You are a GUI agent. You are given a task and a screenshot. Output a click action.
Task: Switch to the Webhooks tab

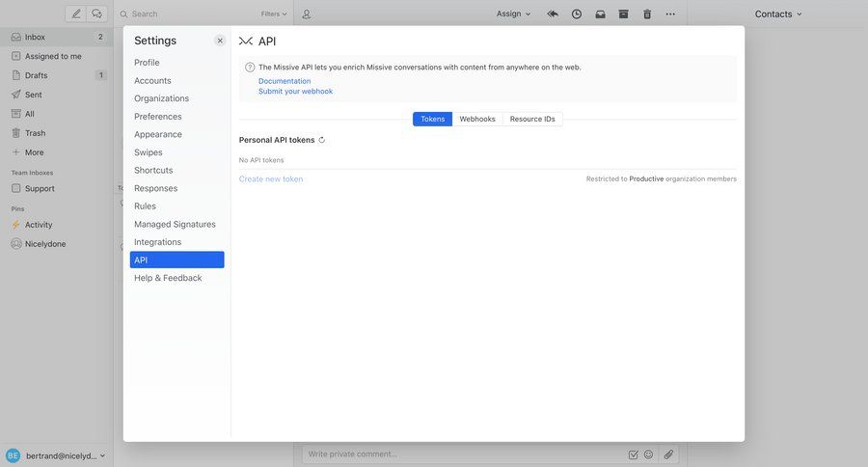[477, 119]
